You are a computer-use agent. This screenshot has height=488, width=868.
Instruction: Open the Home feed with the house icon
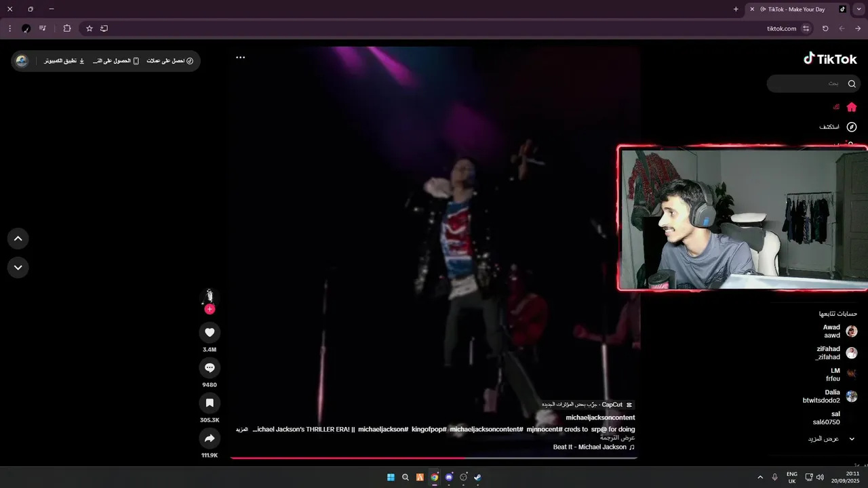coord(852,107)
